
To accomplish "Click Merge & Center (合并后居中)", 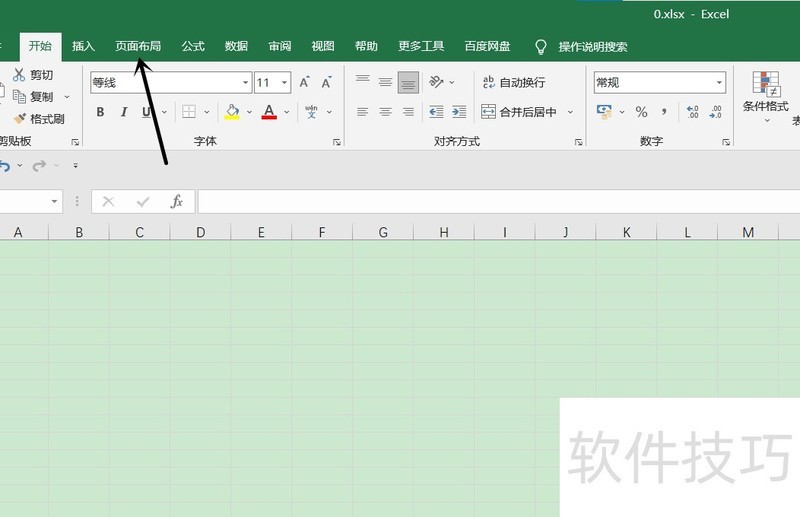I will (519, 112).
